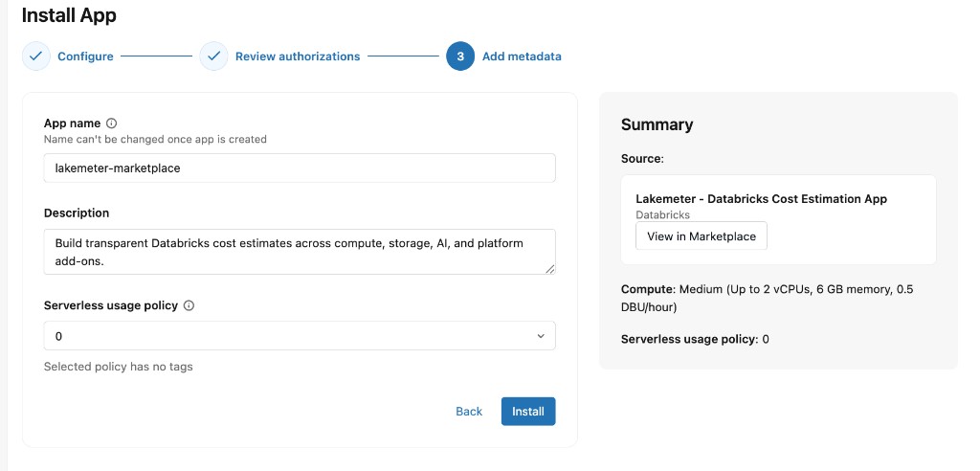This screenshot has height=471, width=980.
Task: Open the Serverless usage policy dropdown
Action: point(300,336)
